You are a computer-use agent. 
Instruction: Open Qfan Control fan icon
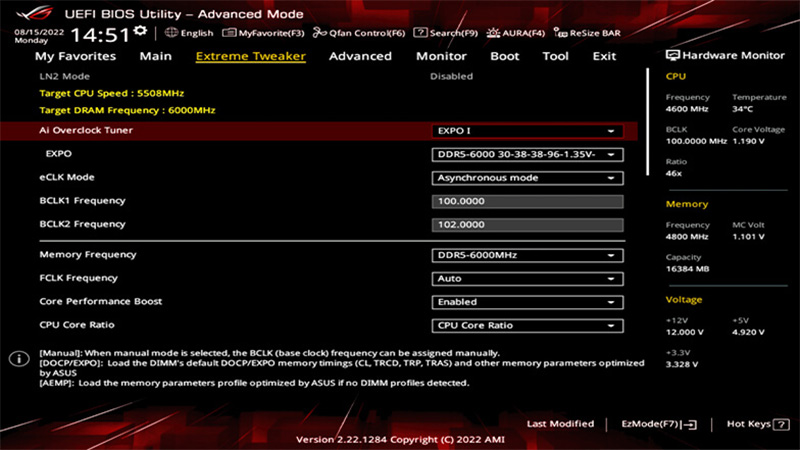319,33
